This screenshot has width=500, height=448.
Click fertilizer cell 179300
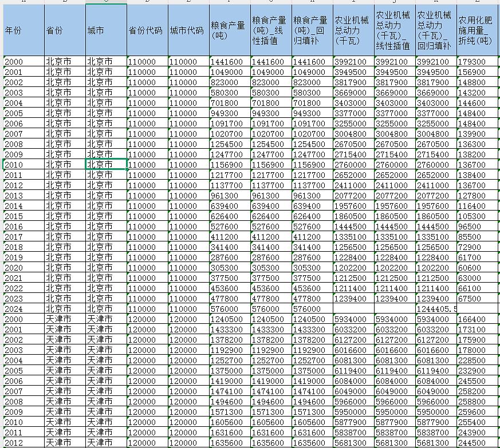[477, 61]
